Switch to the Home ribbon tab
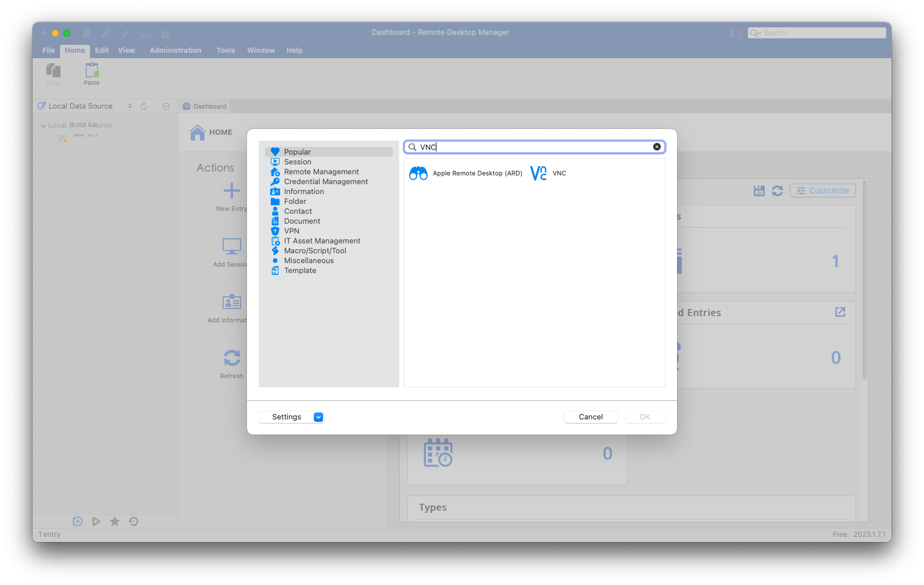The height and width of the screenshot is (585, 924). pyautogui.click(x=75, y=51)
